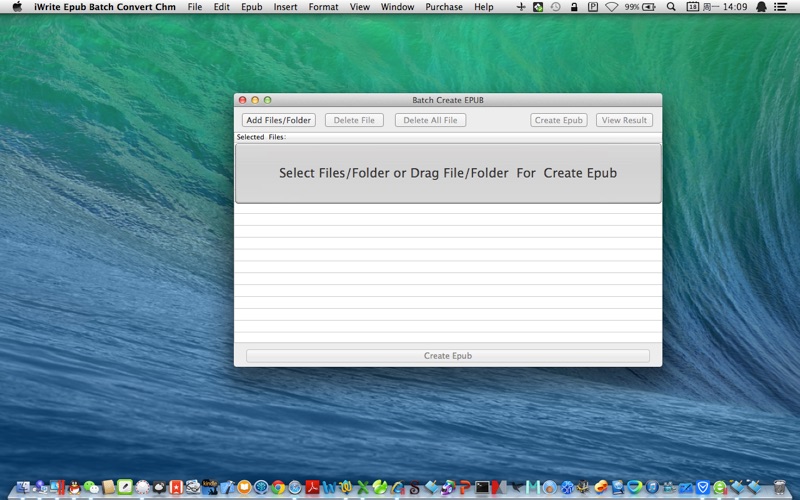
Task: Open the File menu
Action: (x=194, y=7)
